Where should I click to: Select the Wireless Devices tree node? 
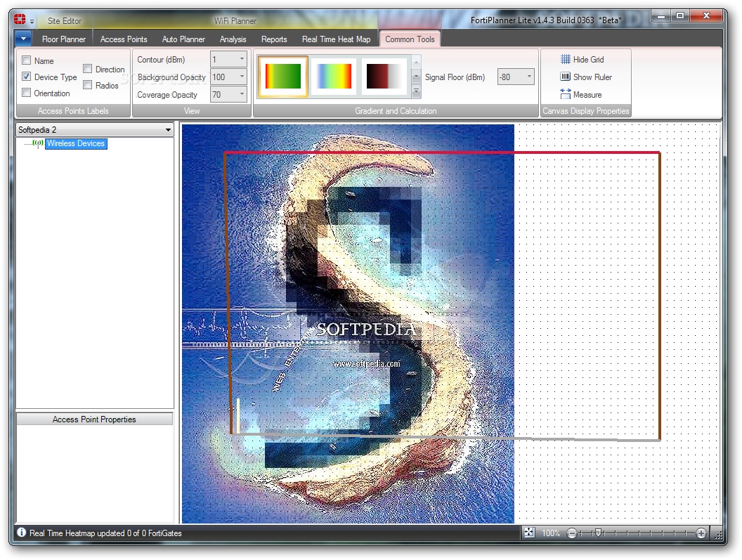76,143
